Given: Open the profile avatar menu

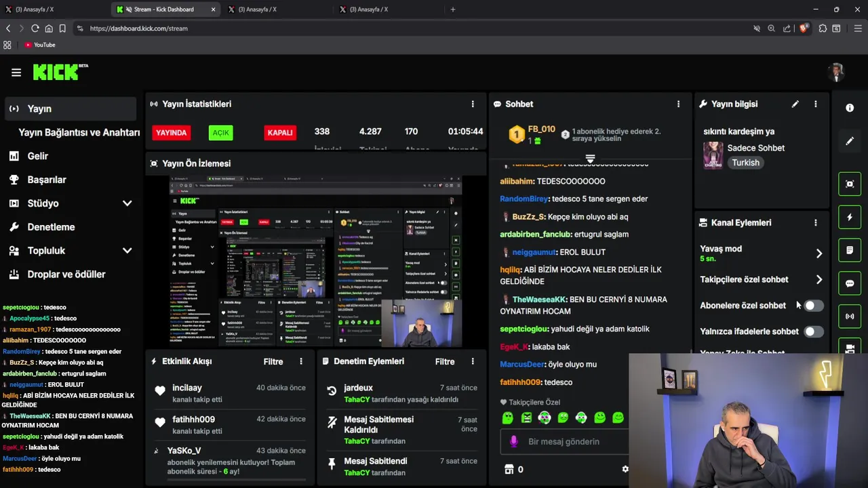Looking at the screenshot, I should click(x=836, y=73).
